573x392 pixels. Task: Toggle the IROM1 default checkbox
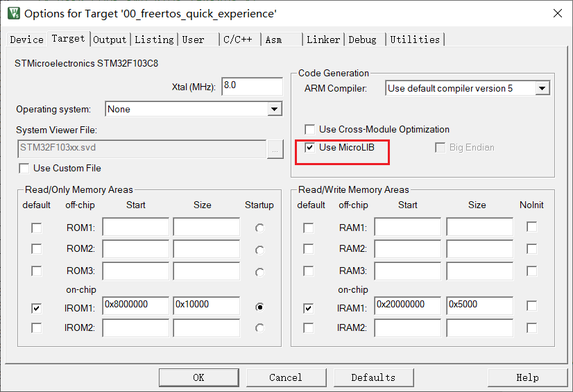click(37, 308)
